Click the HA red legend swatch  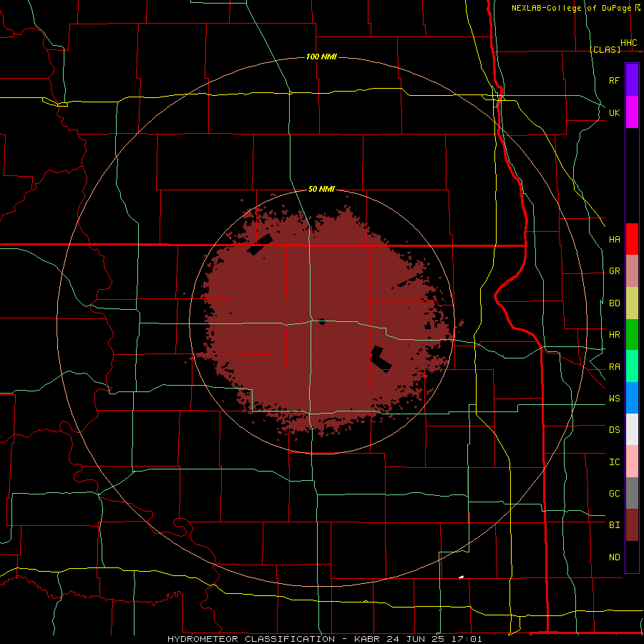tap(632, 239)
